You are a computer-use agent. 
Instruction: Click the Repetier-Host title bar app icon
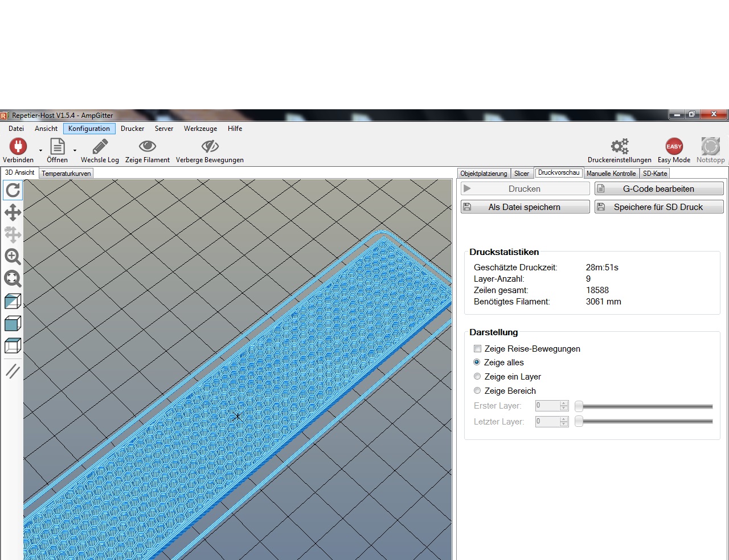(4, 115)
